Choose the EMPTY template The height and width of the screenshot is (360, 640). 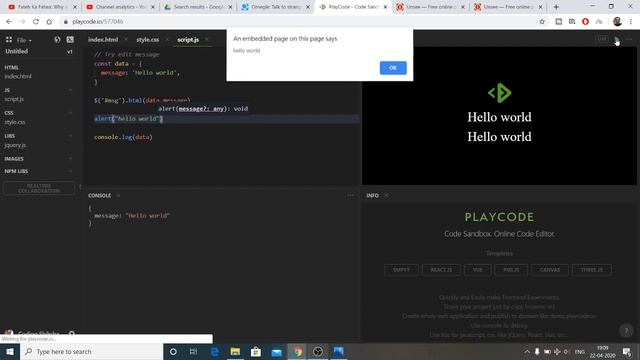pyautogui.click(x=401, y=270)
